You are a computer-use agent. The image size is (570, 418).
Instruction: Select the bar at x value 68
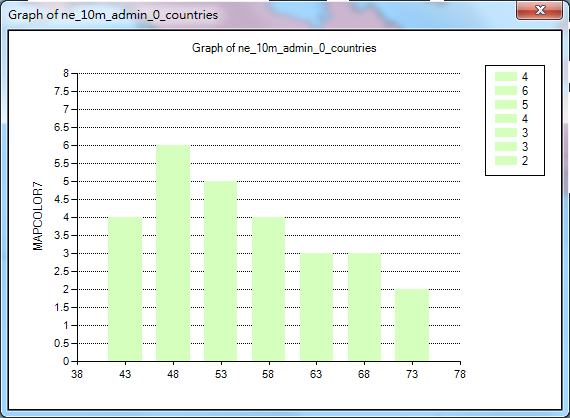click(x=364, y=307)
